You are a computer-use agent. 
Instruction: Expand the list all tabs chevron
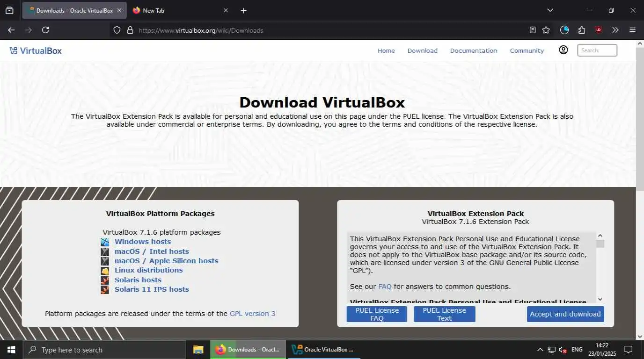tap(550, 10)
